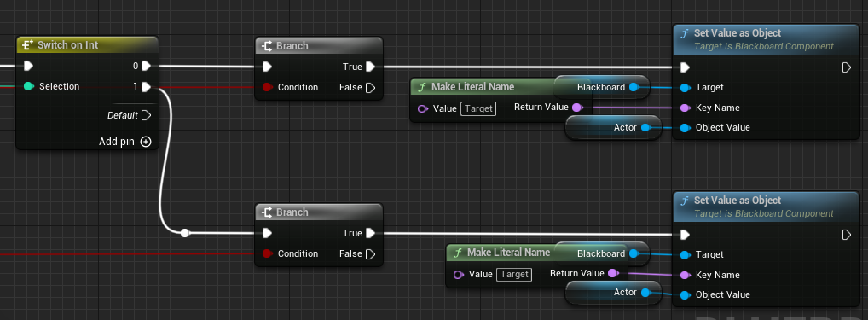Click upper Make Literal Name Value pin

coord(422,108)
